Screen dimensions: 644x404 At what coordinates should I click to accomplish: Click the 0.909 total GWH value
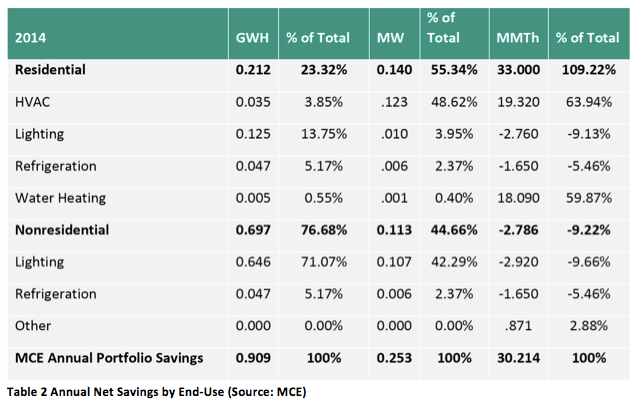[x=255, y=357]
